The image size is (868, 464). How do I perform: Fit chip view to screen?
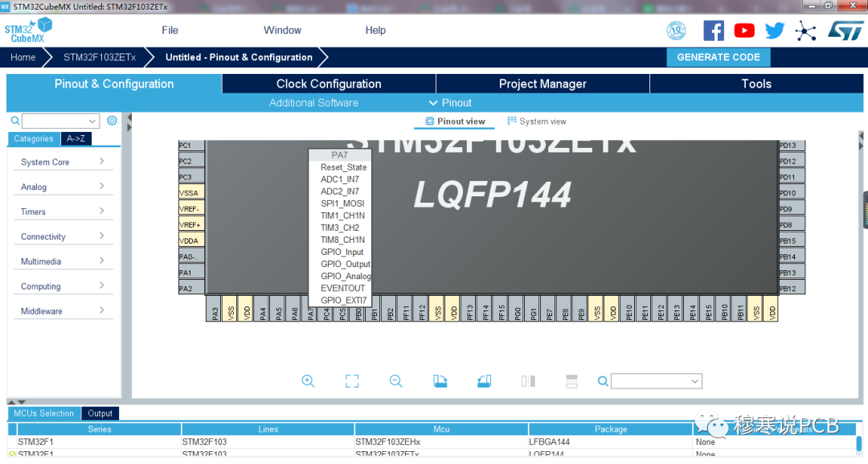[x=351, y=381]
